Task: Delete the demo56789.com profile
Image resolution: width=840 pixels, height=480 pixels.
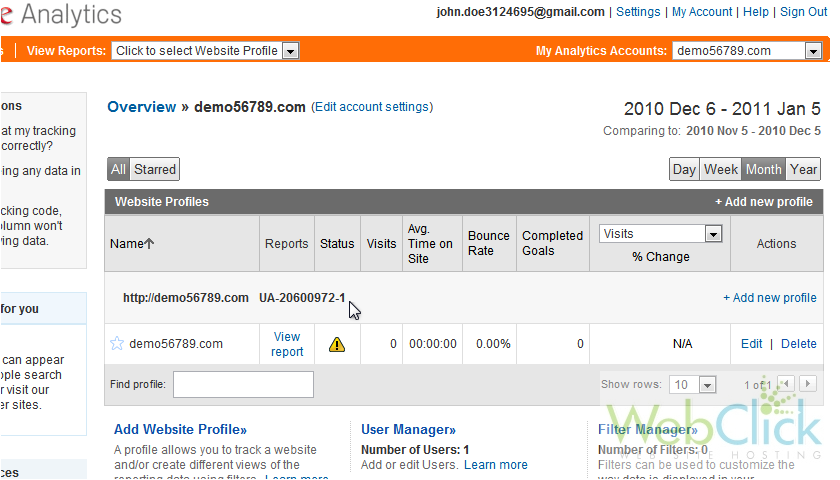Action: click(x=799, y=344)
